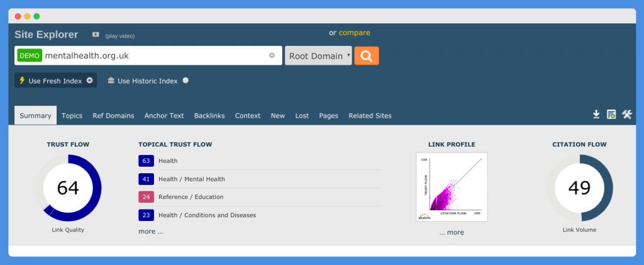Click the TOPICAL TRUST FLOW heading
The height and width of the screenshot is (265, 644).
tap(175, 144)
